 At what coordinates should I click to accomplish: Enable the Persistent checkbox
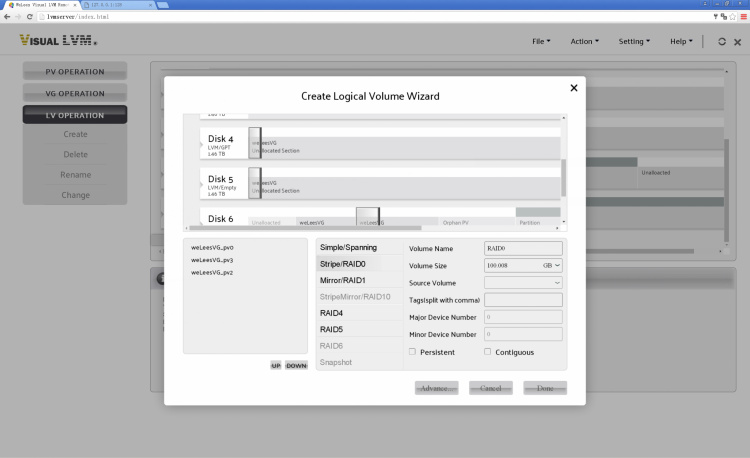(x=413, y=352)
